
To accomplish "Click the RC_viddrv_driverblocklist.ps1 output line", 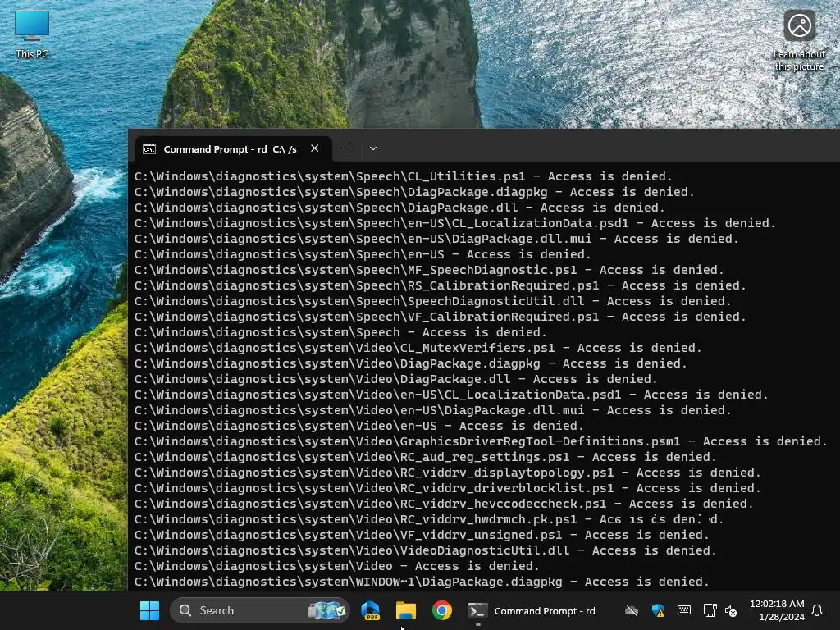I will pyautogui.click(x=447, y=487).
